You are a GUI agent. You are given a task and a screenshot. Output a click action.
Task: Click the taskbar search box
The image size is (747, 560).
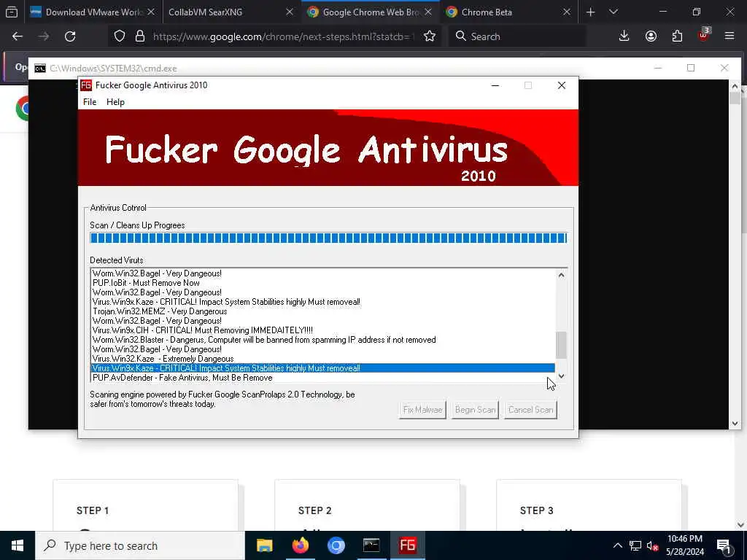(140, 545)
